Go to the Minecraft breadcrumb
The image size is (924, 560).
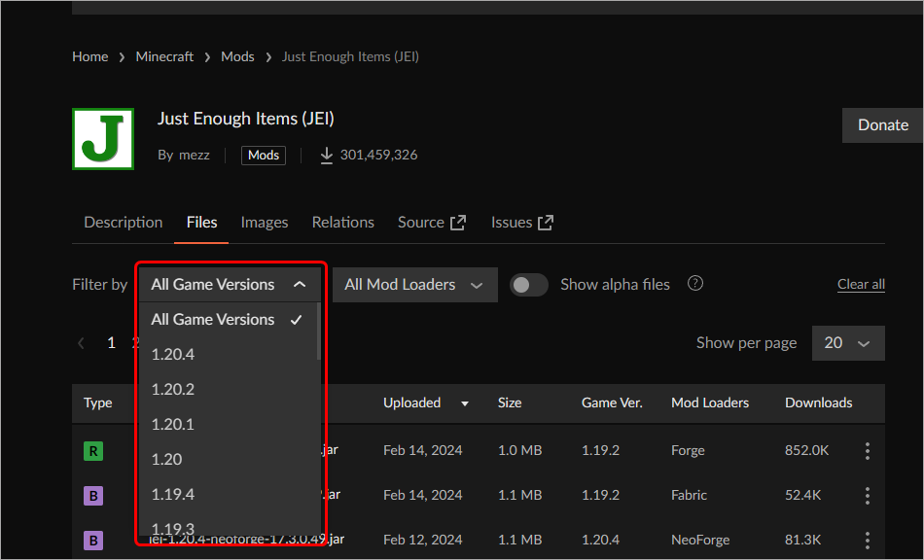click(x=164, y=56)
